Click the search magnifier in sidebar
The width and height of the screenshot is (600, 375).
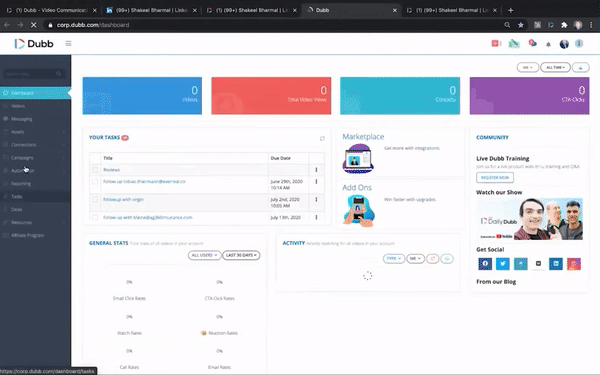[59, 74]
